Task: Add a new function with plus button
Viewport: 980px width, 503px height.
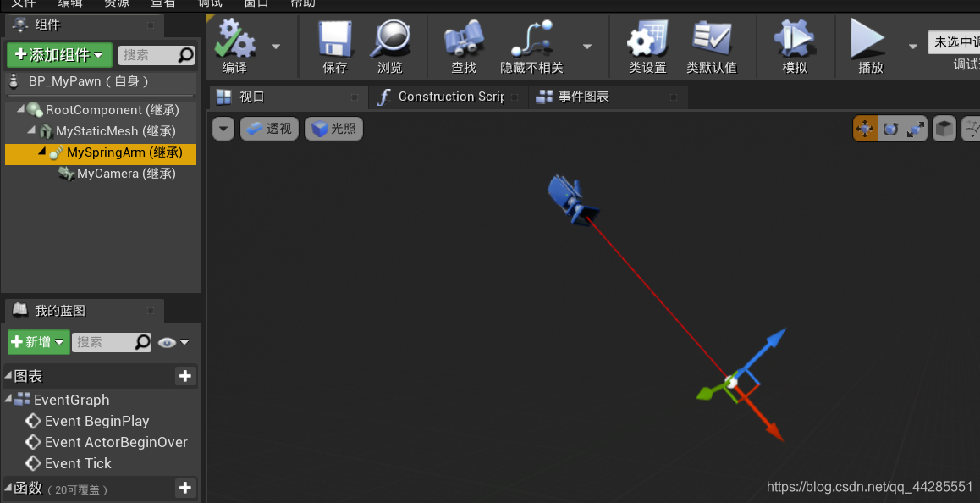Action: coord(185,488)
